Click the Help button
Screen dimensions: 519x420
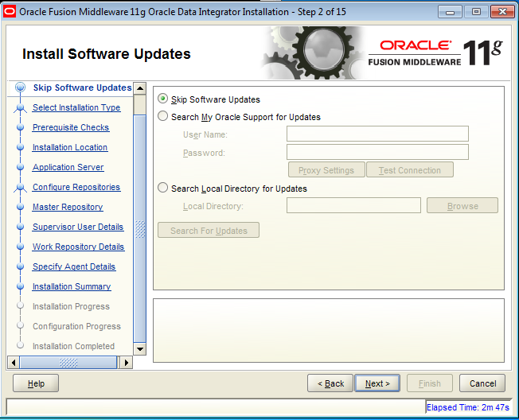(36, 383)
